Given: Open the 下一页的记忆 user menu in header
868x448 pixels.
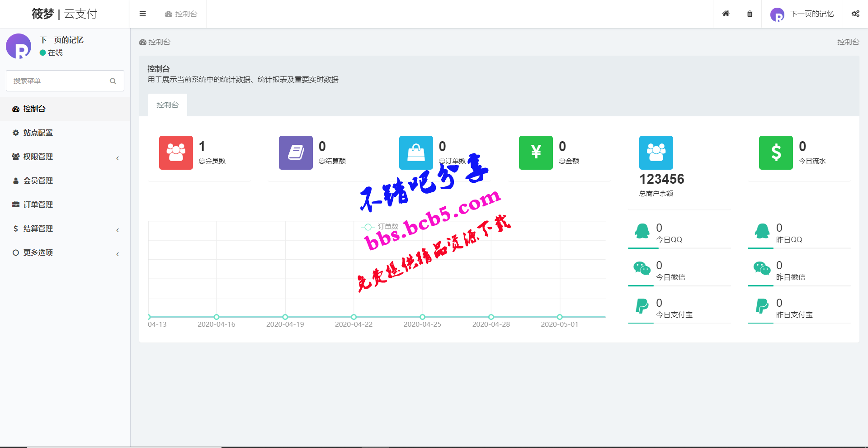Looking at the screenshot, I should 802,14.
